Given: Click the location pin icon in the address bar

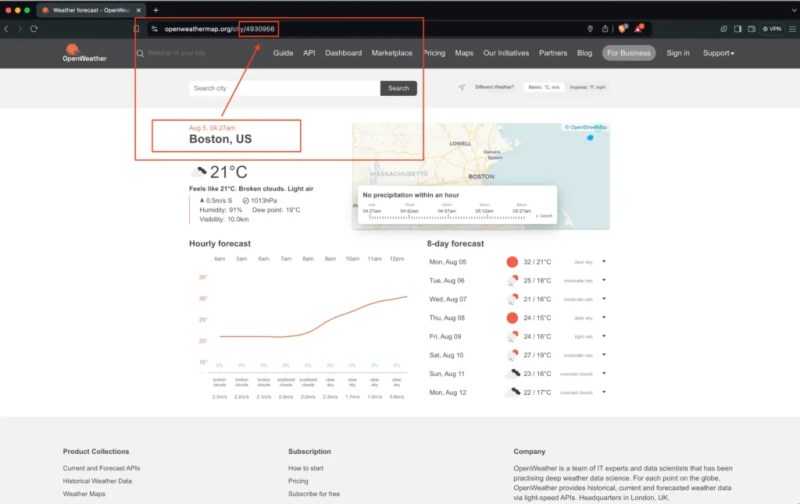Looking at the screenshot, I should 590,29.
